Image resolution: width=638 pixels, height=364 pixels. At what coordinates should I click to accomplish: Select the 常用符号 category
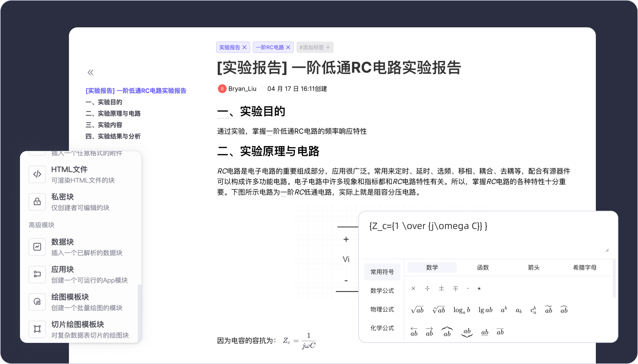382,272
